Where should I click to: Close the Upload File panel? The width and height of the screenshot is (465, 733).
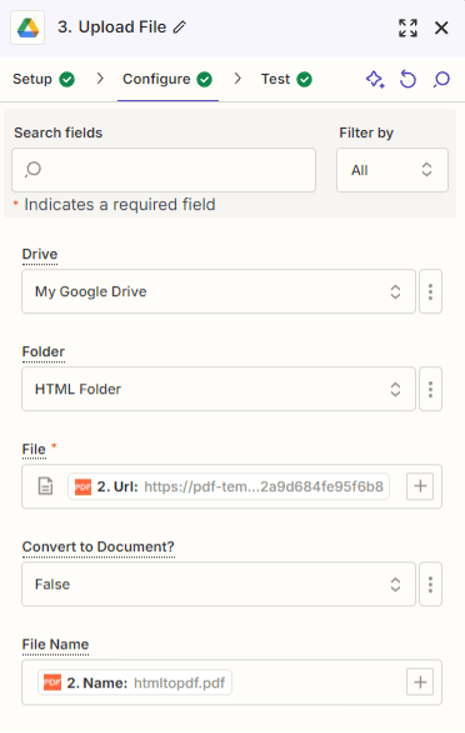[x=441, y=28]
